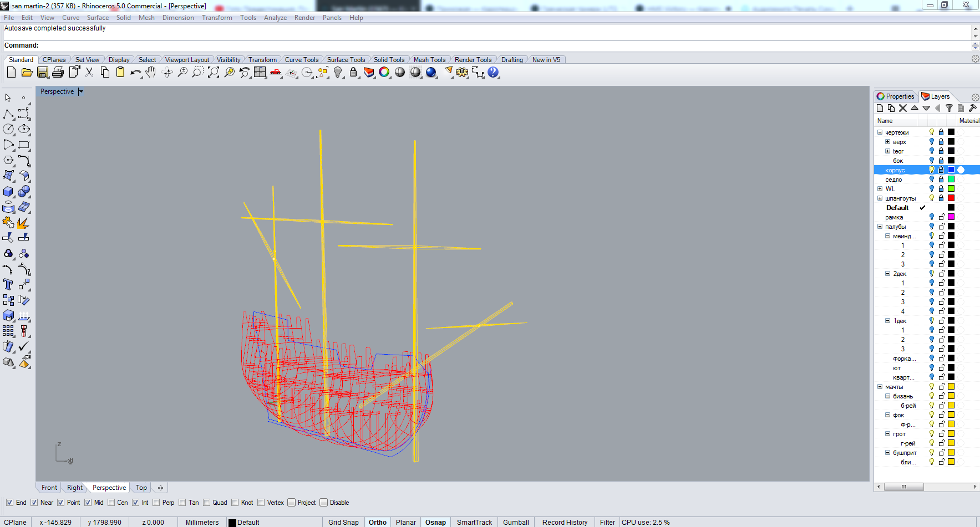
Task: Disable the End object snap checkbox
Action: pos(9,503)
